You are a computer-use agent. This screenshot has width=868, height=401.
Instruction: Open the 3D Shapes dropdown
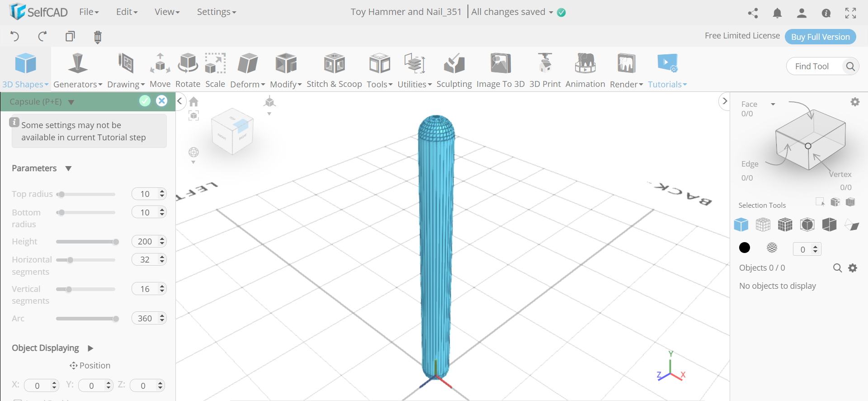coord(25,70)
